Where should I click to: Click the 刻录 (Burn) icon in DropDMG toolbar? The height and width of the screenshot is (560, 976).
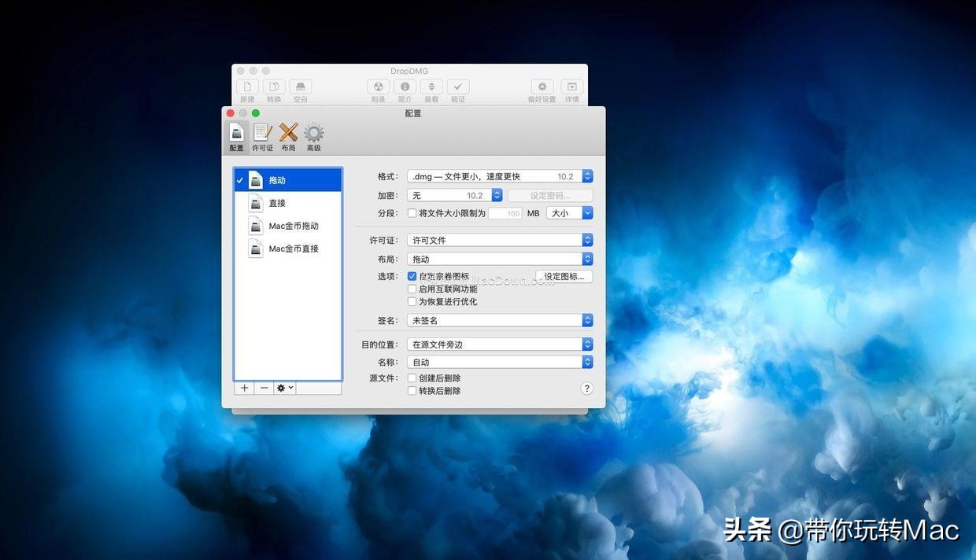tap(378, 87)
